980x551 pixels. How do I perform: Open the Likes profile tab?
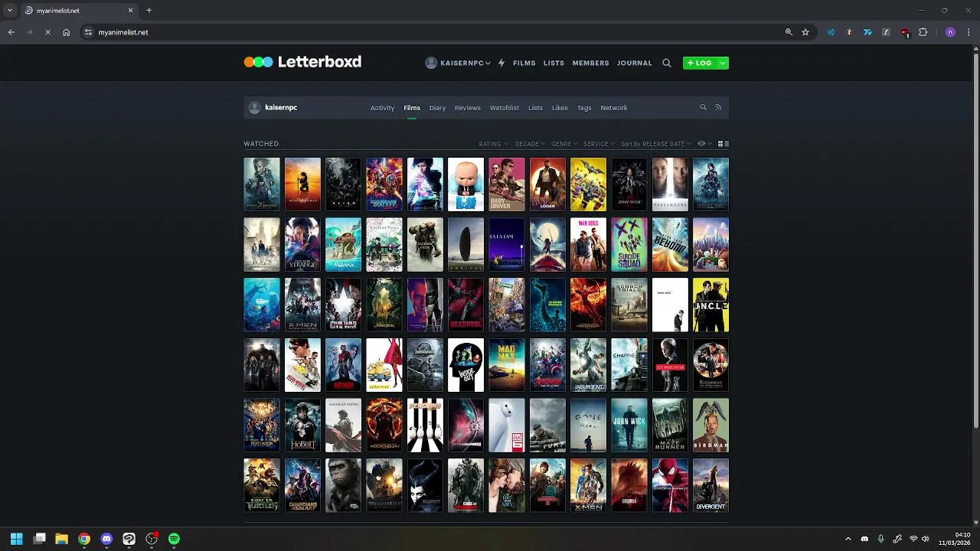[560, 108]
